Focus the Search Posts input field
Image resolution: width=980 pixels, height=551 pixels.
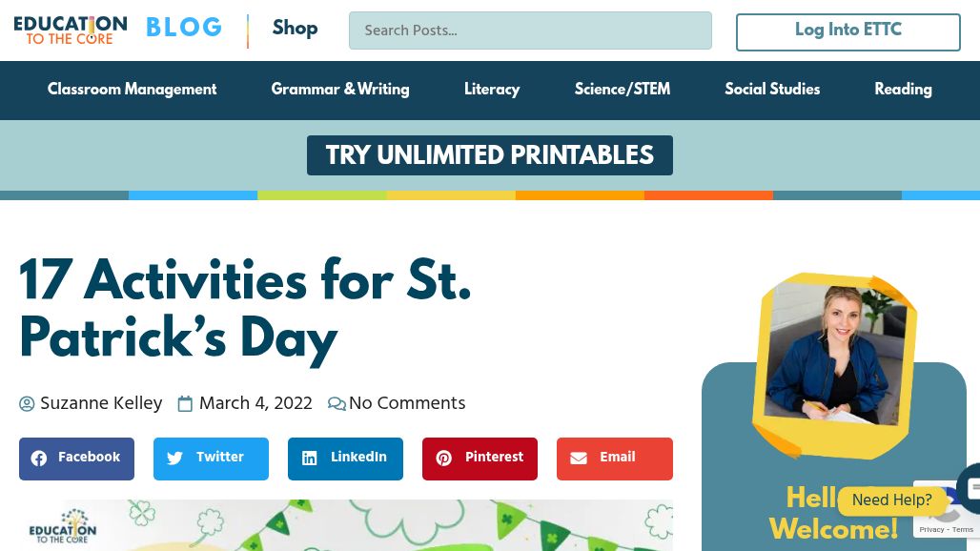(x=530, y=31)
